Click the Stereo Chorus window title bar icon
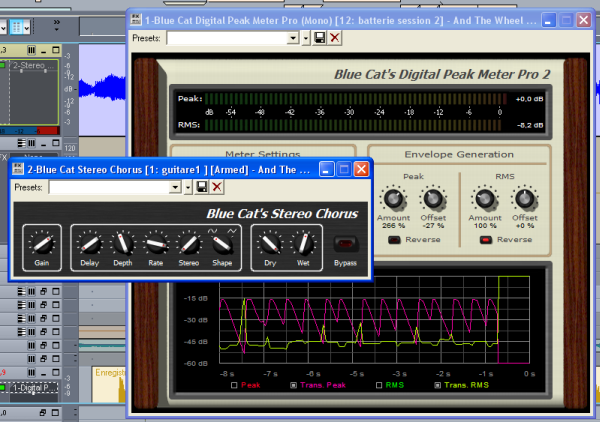Viewport: 600px width, 422px height. [x=18, y=169]
